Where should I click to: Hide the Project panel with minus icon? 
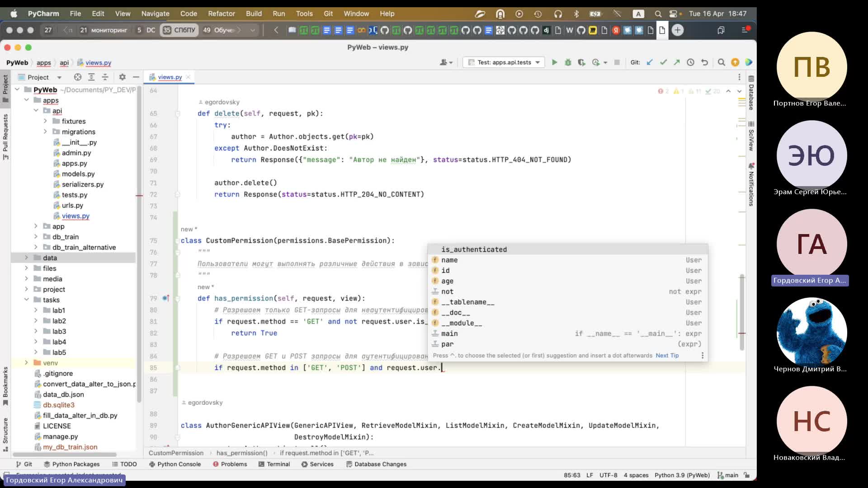click(x=136, y=77)
